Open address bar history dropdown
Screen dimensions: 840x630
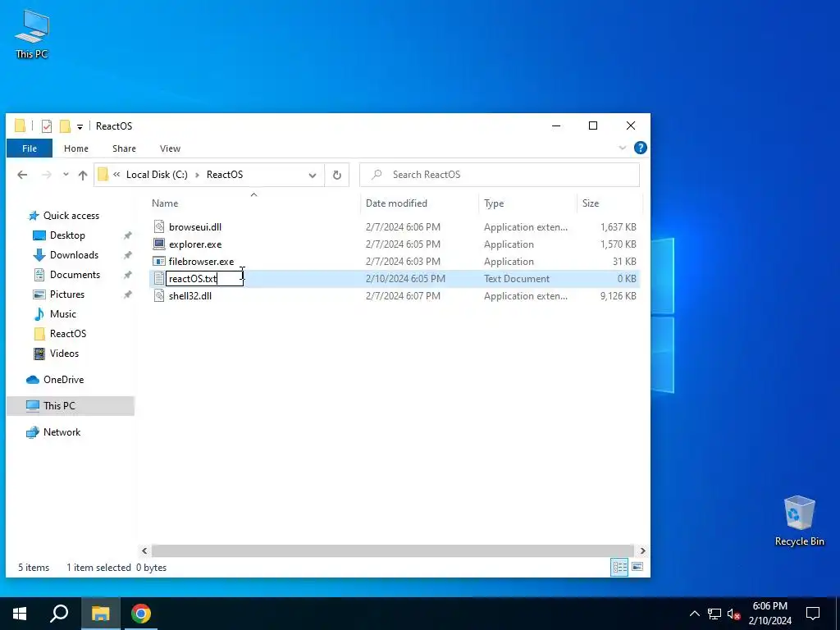(x=313, y=176)
